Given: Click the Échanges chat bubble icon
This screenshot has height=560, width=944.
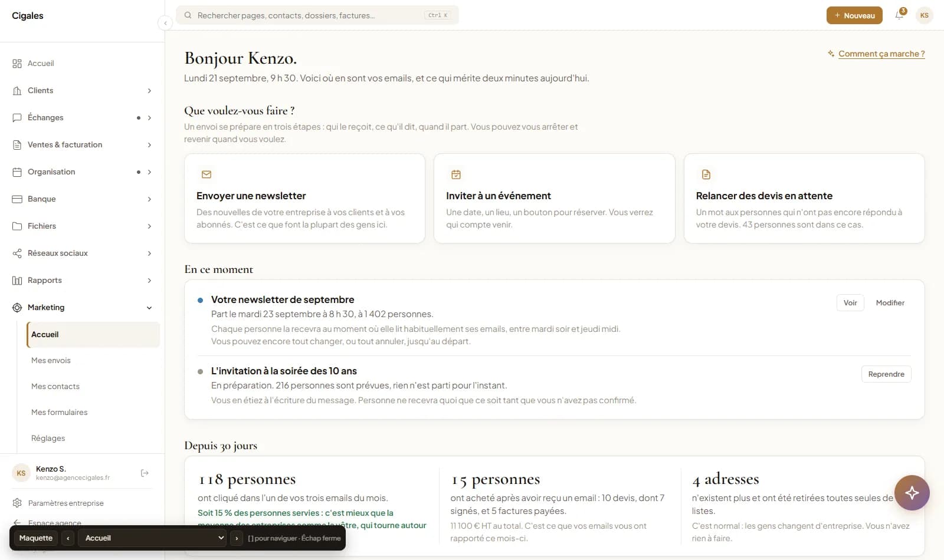Looking at the screenshot, I should (17, 118).
